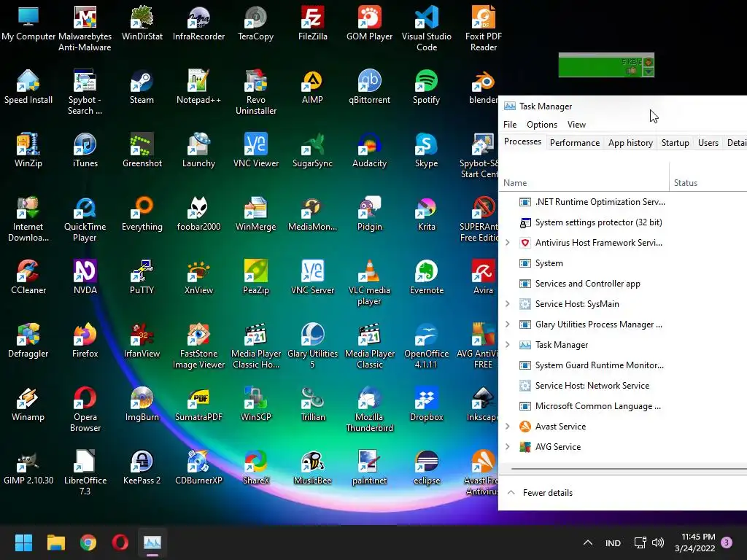Click the Audacity desktop icon
This screenshot has width=747, height=560.
tap(369, 150)
